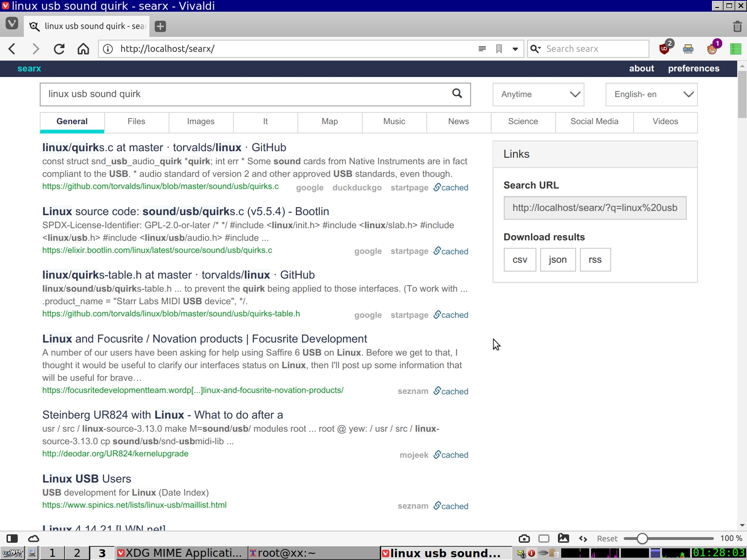Toggle the Vivaldi side panel
Image resolution: width=747 pixels, height=560 pixels.
(12, 539)
